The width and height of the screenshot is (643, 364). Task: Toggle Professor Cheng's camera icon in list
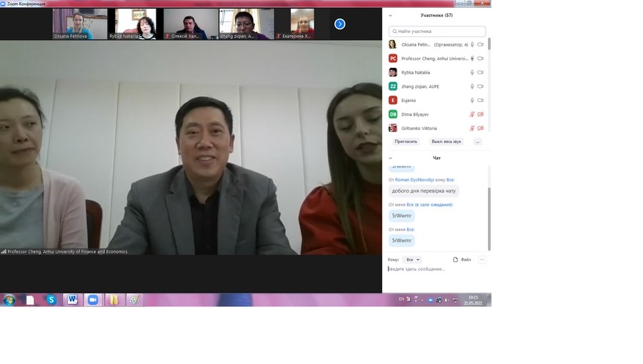pyautogui.click(x=480, y=59)
